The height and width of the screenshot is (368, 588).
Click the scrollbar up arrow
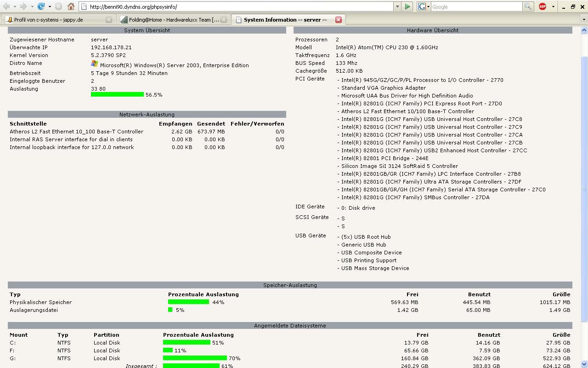(584, 30)
